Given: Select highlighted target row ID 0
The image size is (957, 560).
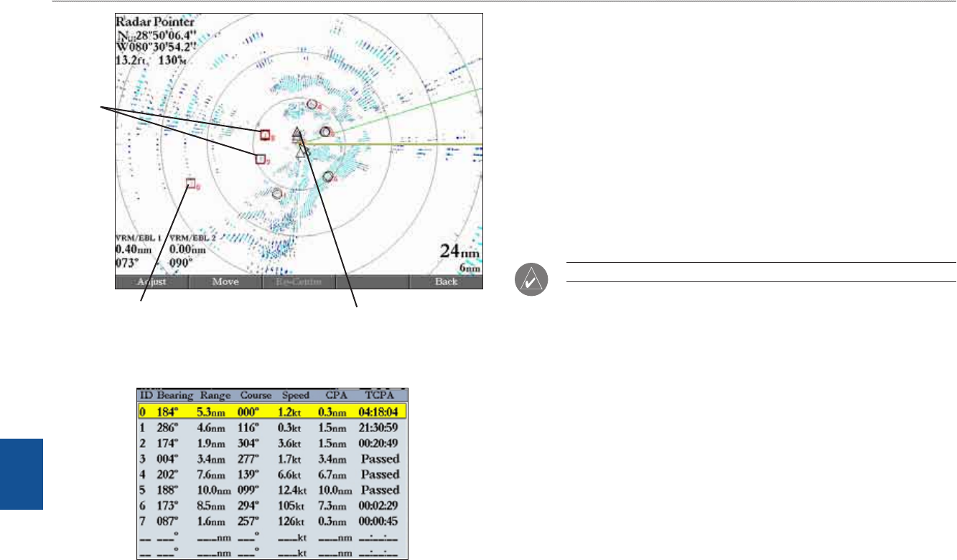Looking at the screenshot, I should (272, 412).
